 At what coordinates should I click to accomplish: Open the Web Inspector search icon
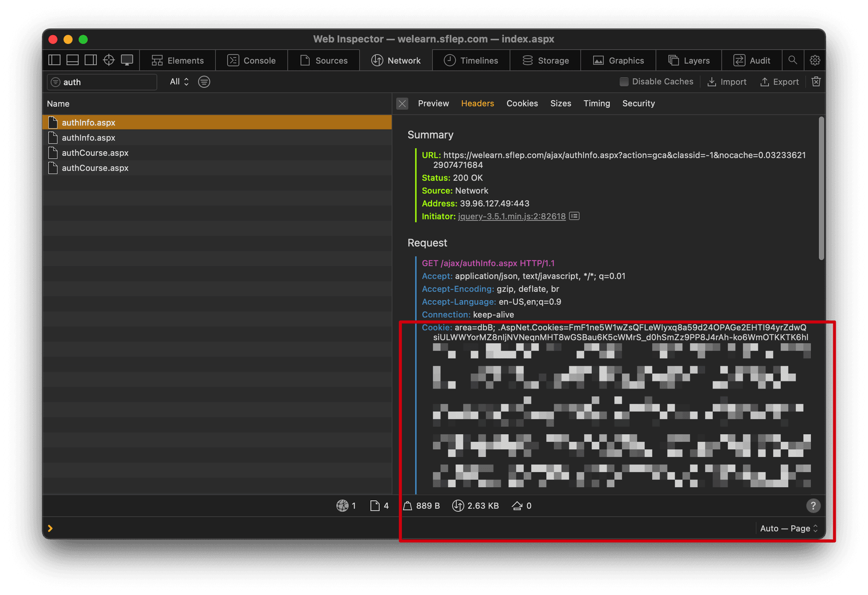792,60
